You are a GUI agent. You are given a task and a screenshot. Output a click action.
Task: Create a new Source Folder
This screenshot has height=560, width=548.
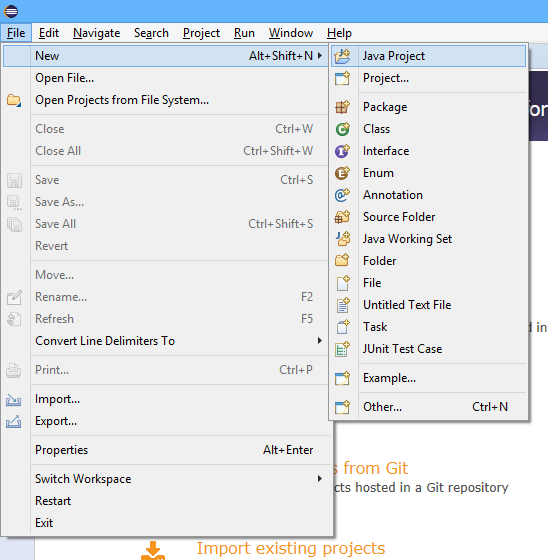(x=428, y=217)
